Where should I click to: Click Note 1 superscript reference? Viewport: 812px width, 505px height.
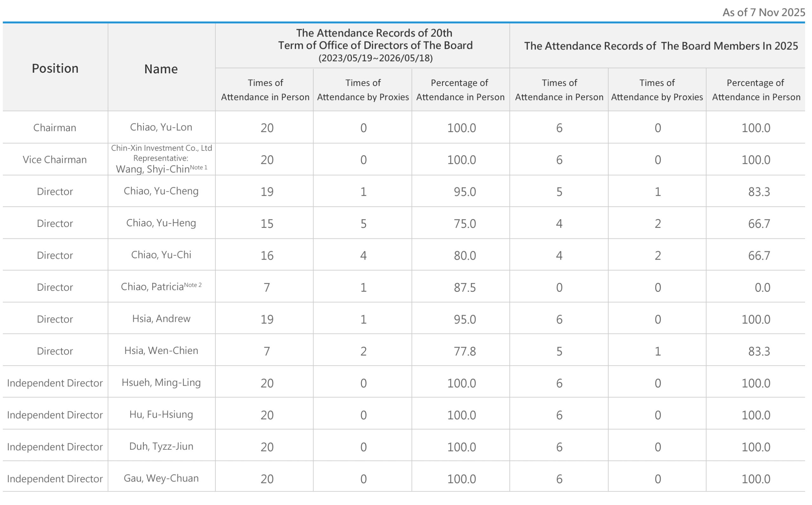tap(199, 167)
